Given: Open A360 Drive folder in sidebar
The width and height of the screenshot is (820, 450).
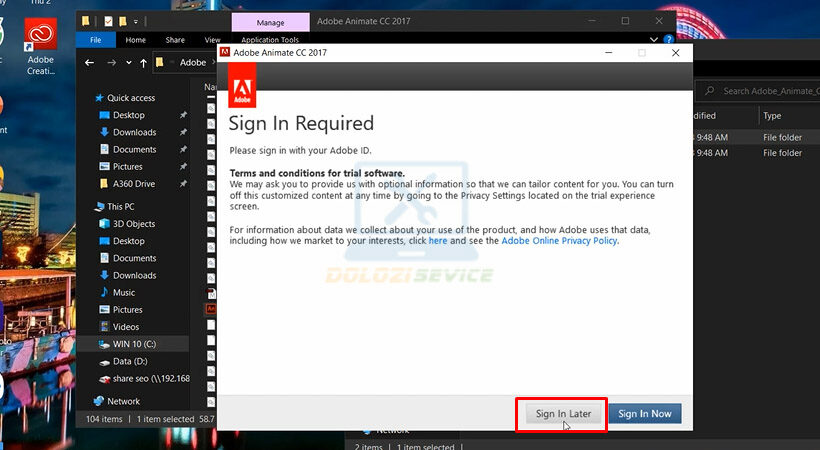Looking at the screenshot, I should 133,184.
